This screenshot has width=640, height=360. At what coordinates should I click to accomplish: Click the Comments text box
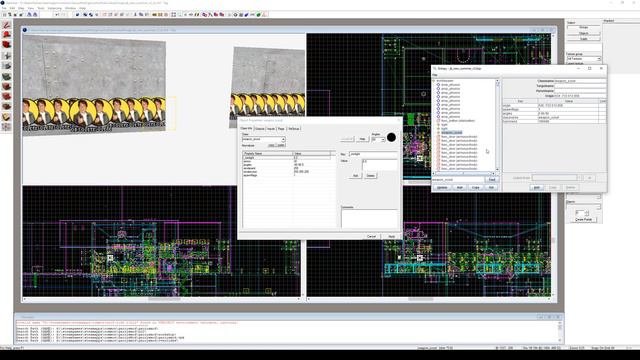tap(369, 218)
